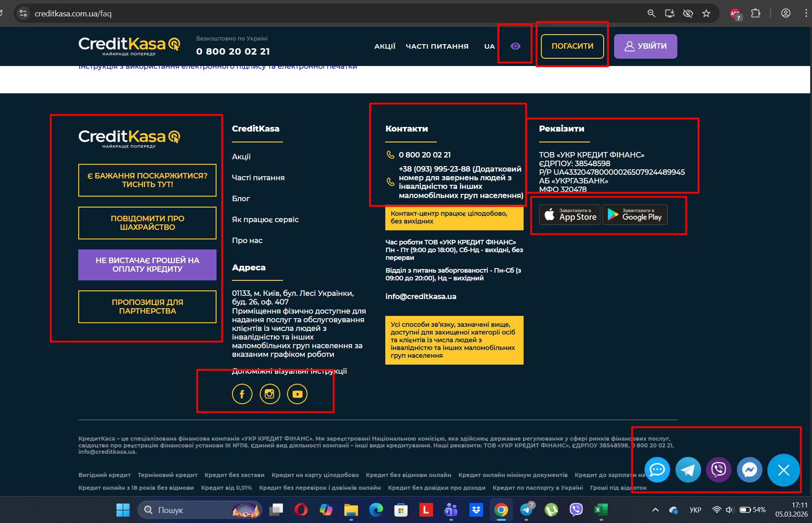Viewport: 812px width, 523px height.
Task: Bookmark this page with the star icon
Action: point(706,14)
